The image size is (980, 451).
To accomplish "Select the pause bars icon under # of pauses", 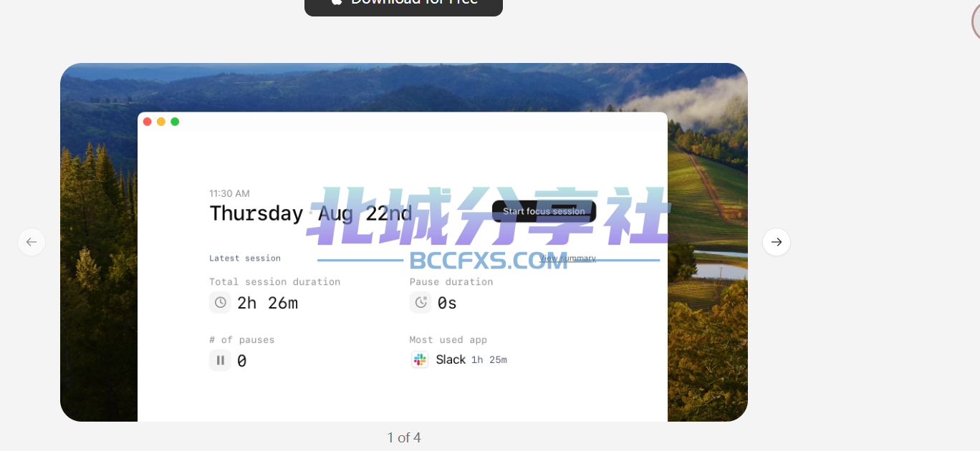I will point(221,360).
